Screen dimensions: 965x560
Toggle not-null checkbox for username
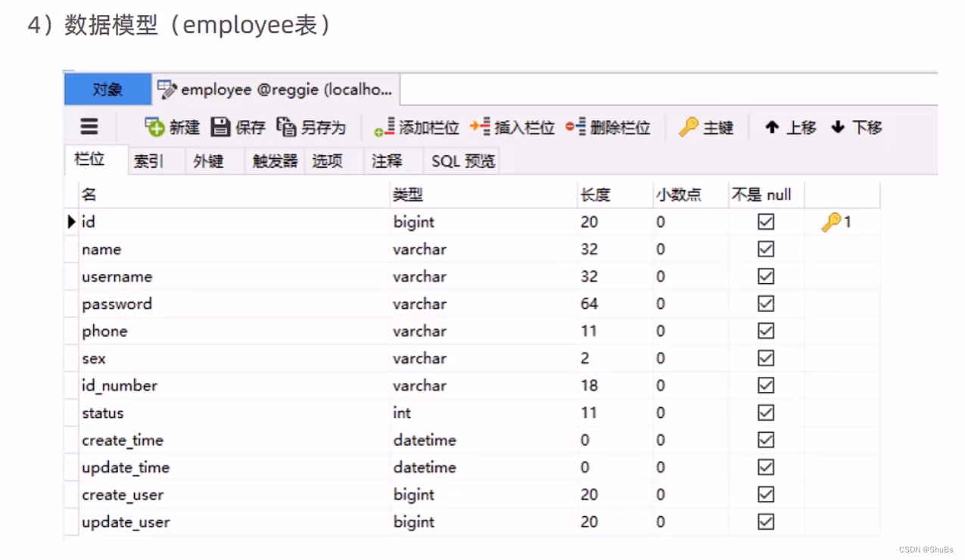(766, 276)
